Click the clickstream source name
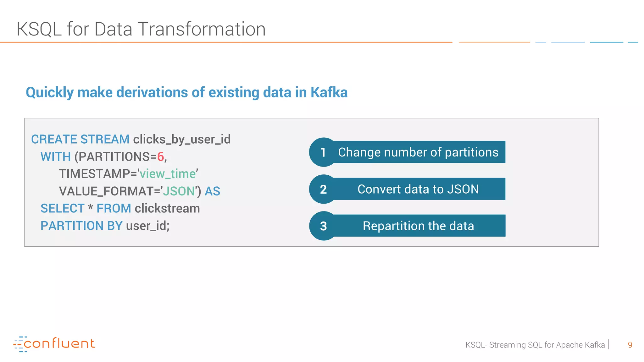Viewport: 644px width, 362px height. (x=167, y=208)
